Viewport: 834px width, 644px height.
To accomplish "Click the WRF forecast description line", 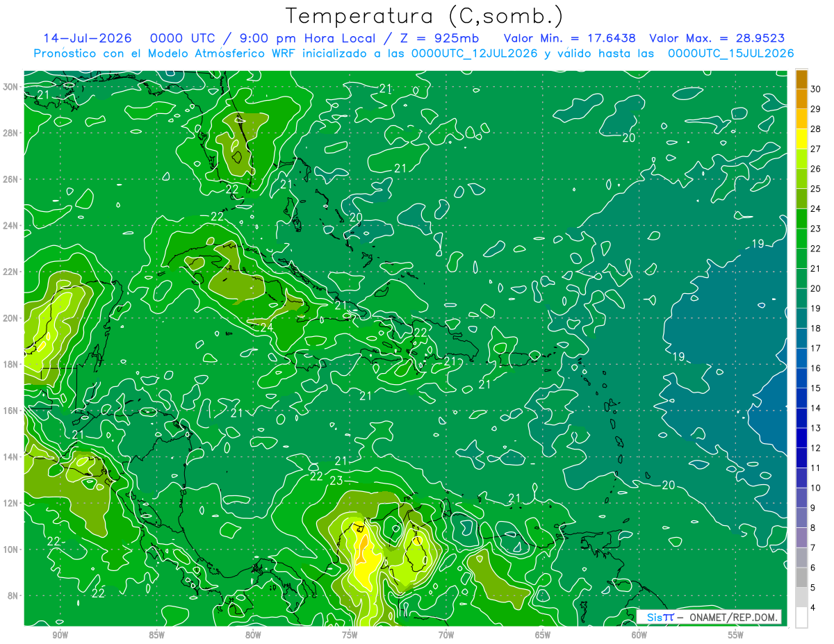I will 414,53.
